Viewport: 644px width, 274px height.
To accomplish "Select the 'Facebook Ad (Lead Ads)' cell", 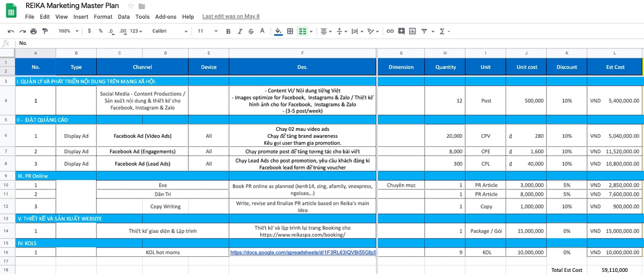I will tap(142, 164).
